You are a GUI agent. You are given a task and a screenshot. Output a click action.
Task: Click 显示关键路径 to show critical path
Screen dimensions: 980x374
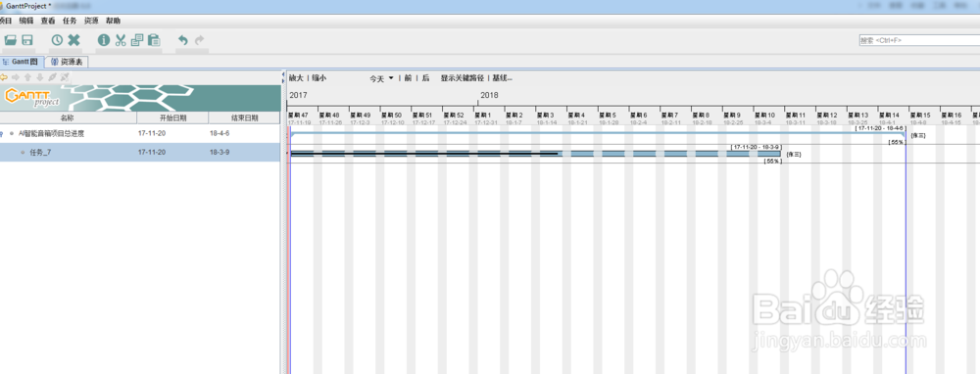click(464, 78)
